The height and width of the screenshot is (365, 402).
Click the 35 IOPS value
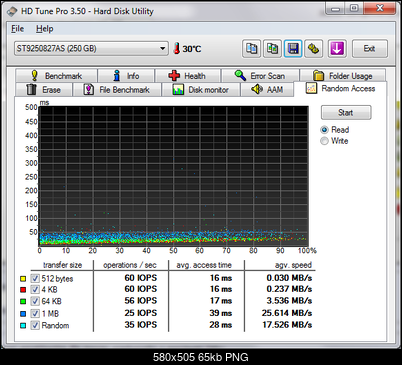(141, 325)
